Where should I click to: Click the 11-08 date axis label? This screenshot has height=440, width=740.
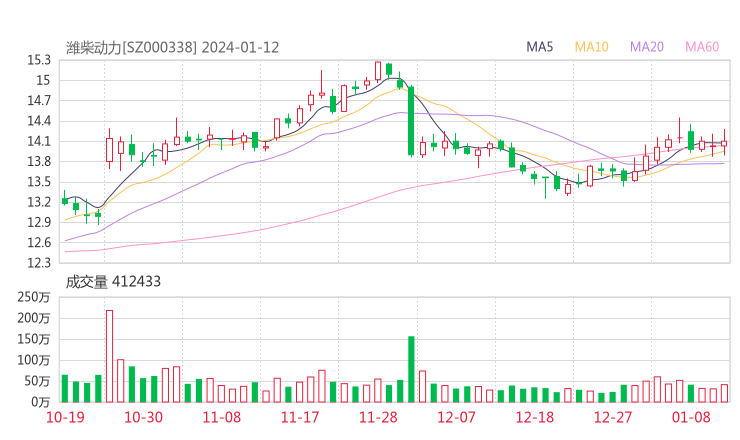coord(222,417)
